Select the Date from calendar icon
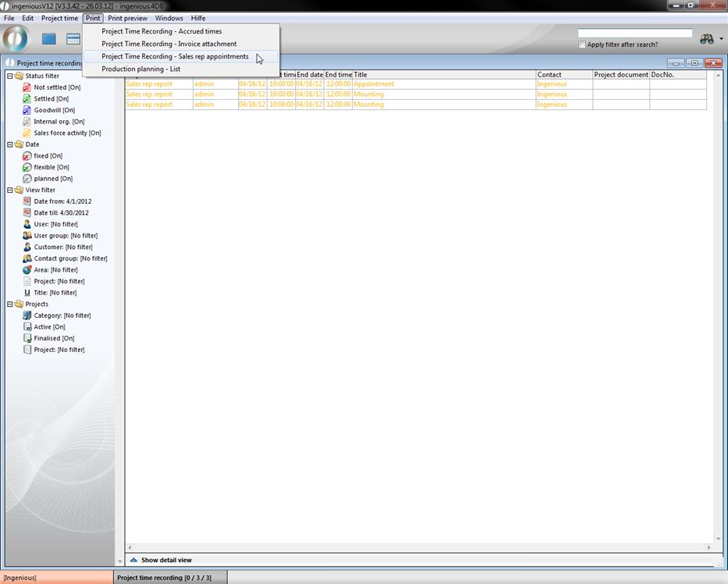 click(x=27, y=201)
